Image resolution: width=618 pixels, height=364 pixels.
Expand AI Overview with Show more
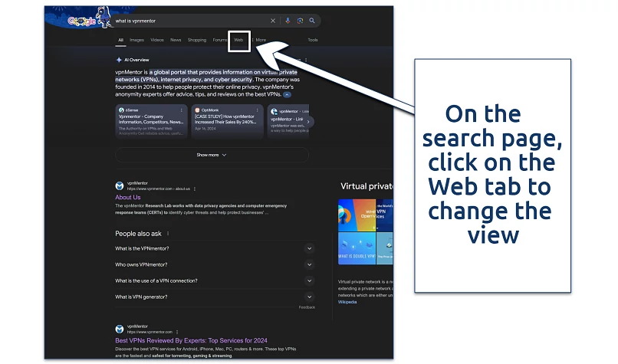(x=212, y=155)
